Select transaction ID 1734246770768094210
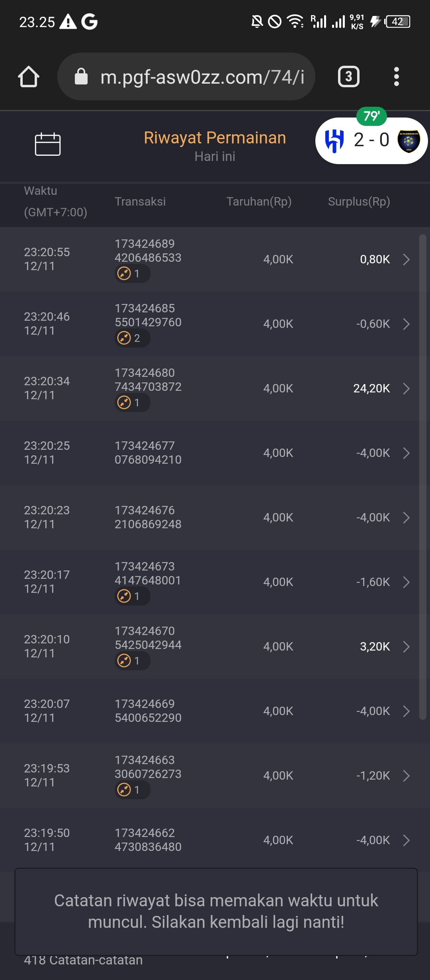The width and height of the screenshot is (430, 980). pos(148,453)
